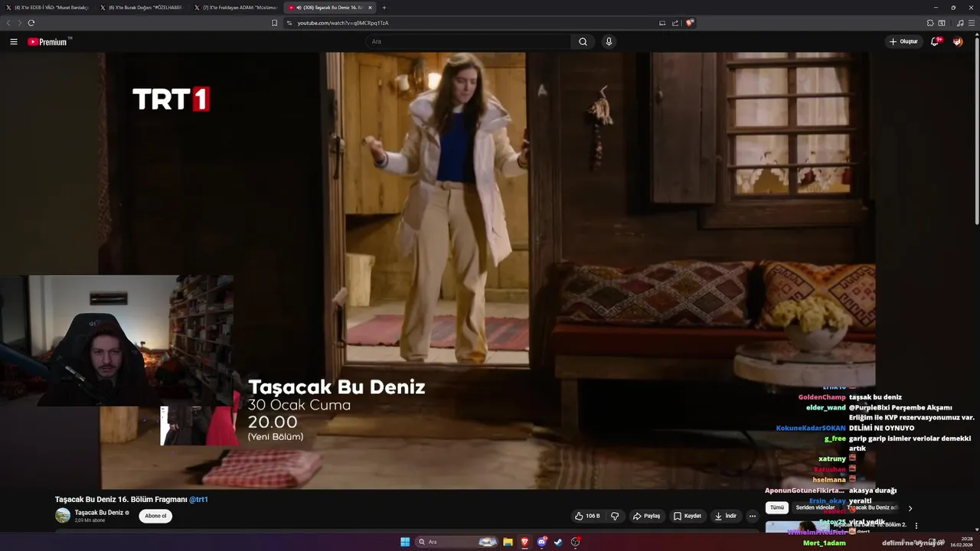Screen dimensions: 980x551
Task: Open the browser main hamburger menu
Action: (x=972, y=23)
